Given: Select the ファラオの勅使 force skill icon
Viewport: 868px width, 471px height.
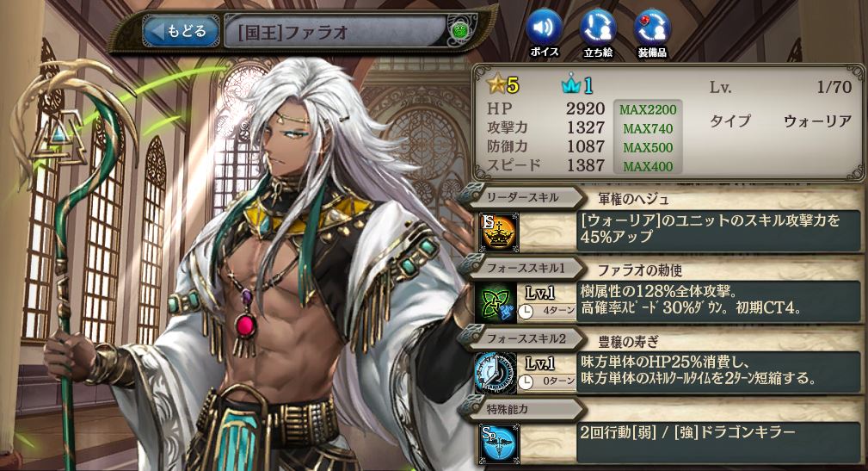Looking at the screenshot, I should click(496, 302).
